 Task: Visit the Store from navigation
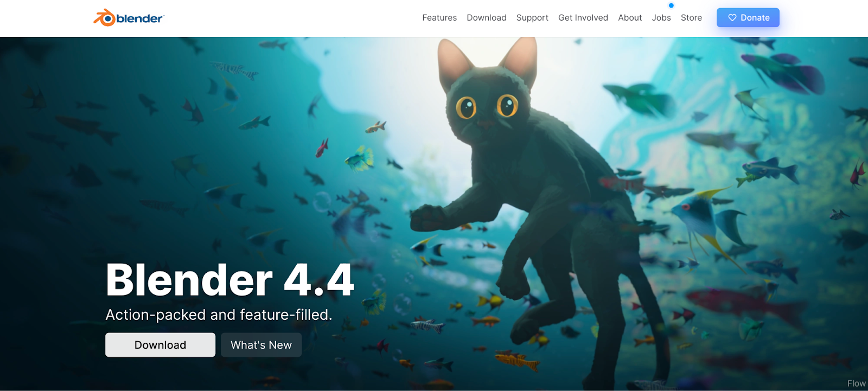tap(691, 18)
